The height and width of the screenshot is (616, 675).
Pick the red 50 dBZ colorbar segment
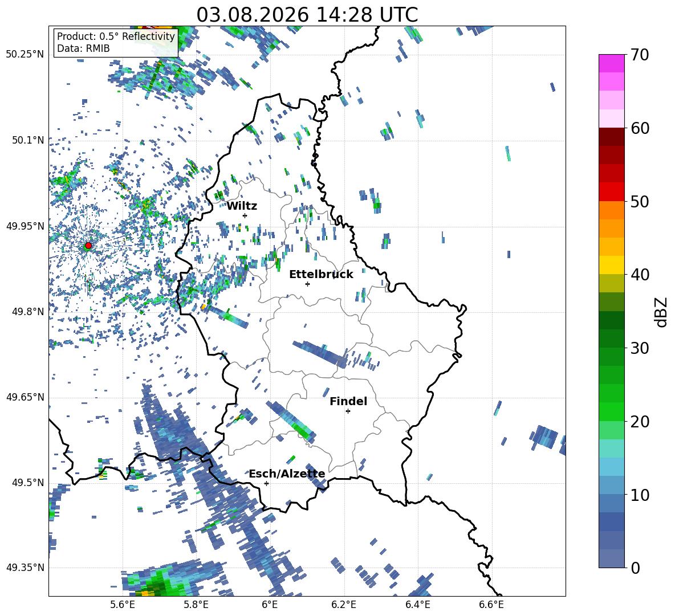click(611, 192)
